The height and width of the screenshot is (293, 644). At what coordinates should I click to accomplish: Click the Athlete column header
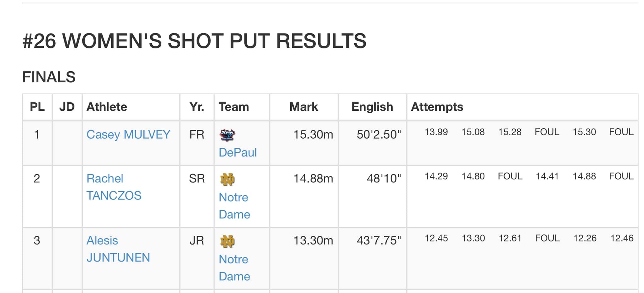107,107
